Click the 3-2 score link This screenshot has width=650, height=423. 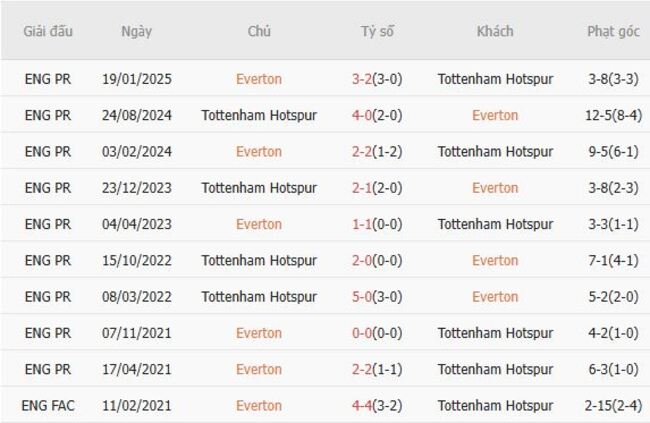click(x=364, y=79)
